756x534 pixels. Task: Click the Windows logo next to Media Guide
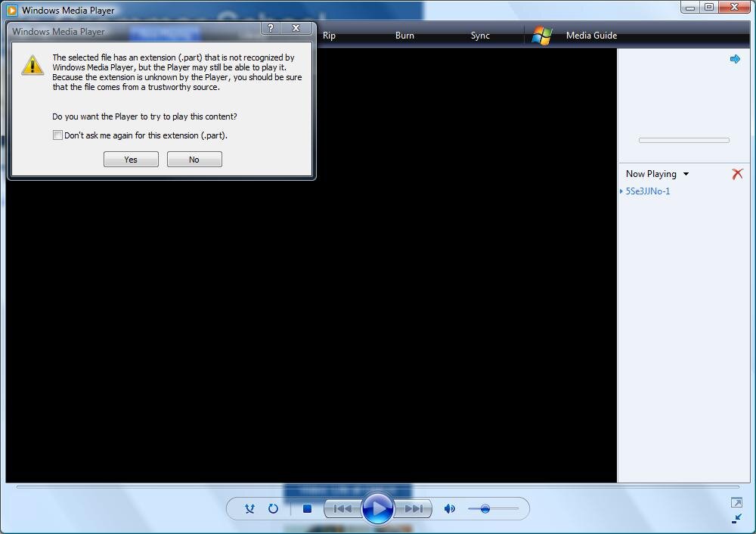click(x=542, y=36)
